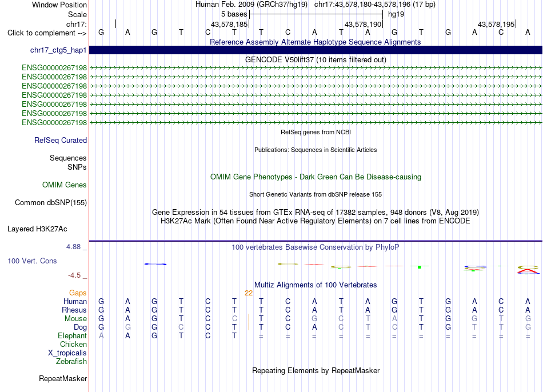Open Repeating Elements by RepeatMasker title
543x392 pixels.
[316, 370]
